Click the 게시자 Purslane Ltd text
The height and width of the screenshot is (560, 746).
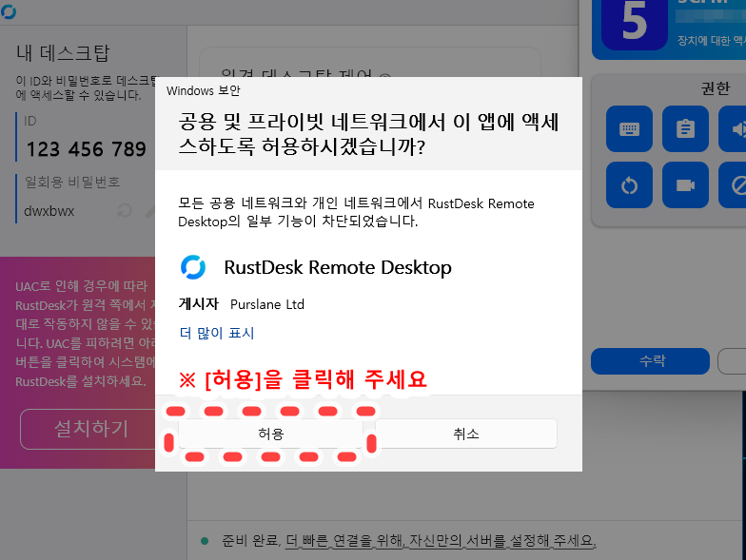coord(242,304)
